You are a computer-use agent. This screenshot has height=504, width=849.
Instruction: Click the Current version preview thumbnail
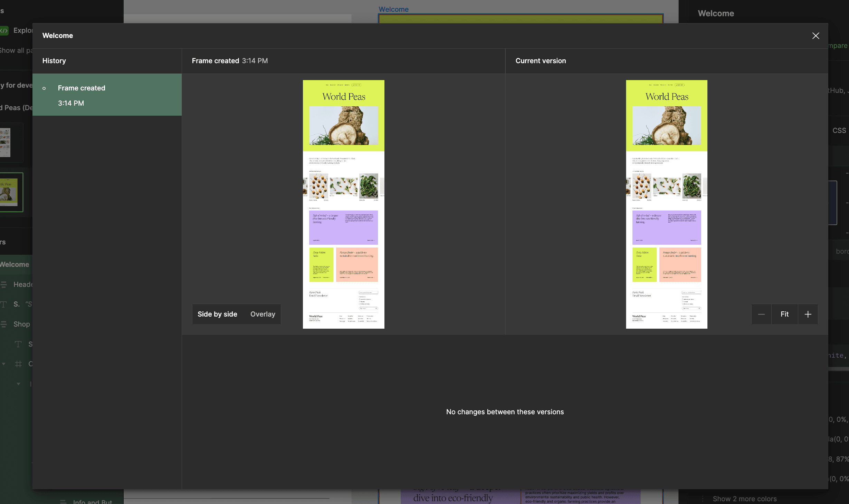667,204
